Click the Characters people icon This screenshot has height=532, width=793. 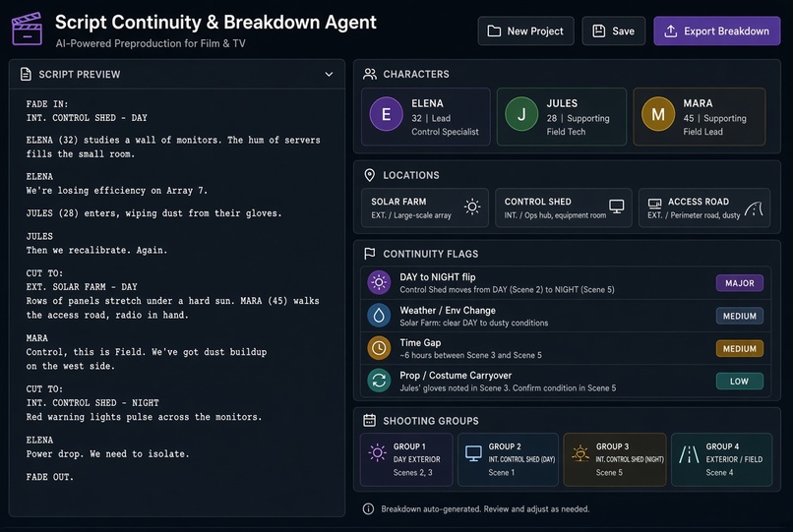(370, 74)
